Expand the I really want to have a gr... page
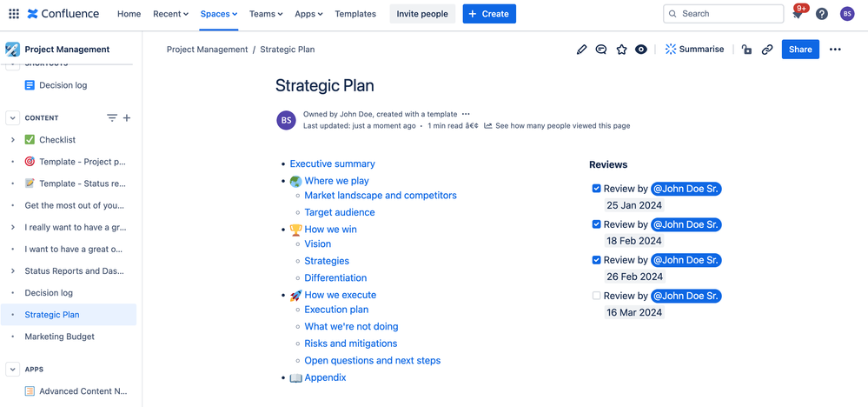868x407 pixels. (x=13, y=227)
